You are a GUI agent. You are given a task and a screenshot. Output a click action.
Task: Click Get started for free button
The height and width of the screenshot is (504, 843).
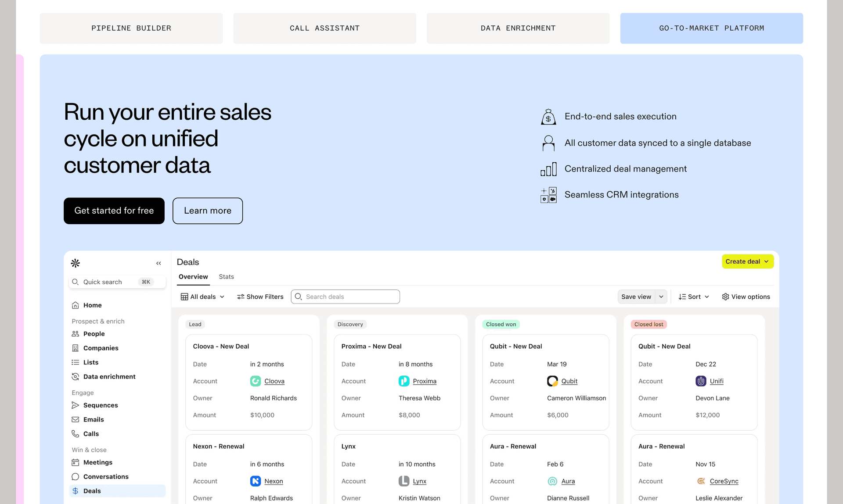tap(114, 211)
